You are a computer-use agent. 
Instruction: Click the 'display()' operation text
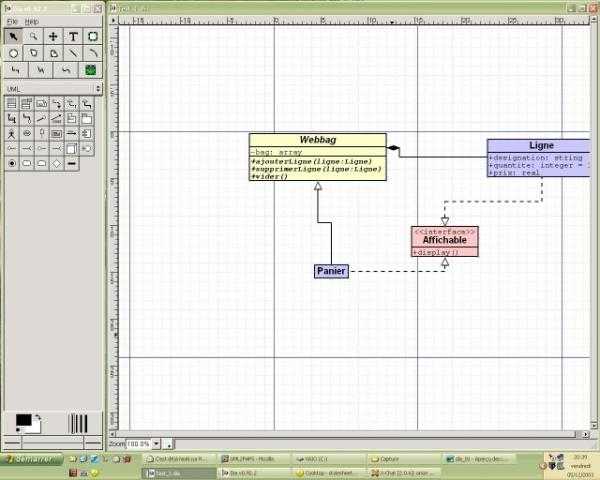(435, 253)
